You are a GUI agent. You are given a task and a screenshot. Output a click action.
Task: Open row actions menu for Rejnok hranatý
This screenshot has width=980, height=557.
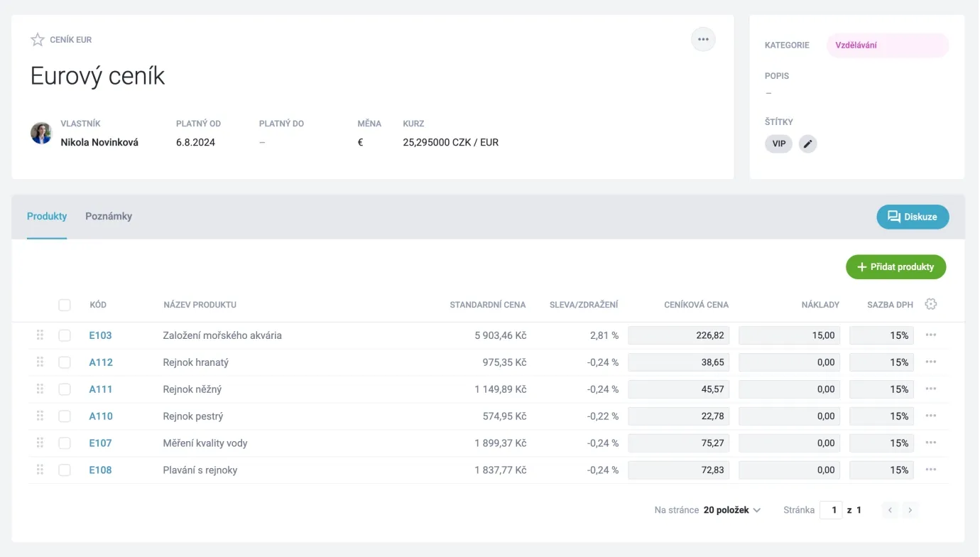click(x=931, y=362)
